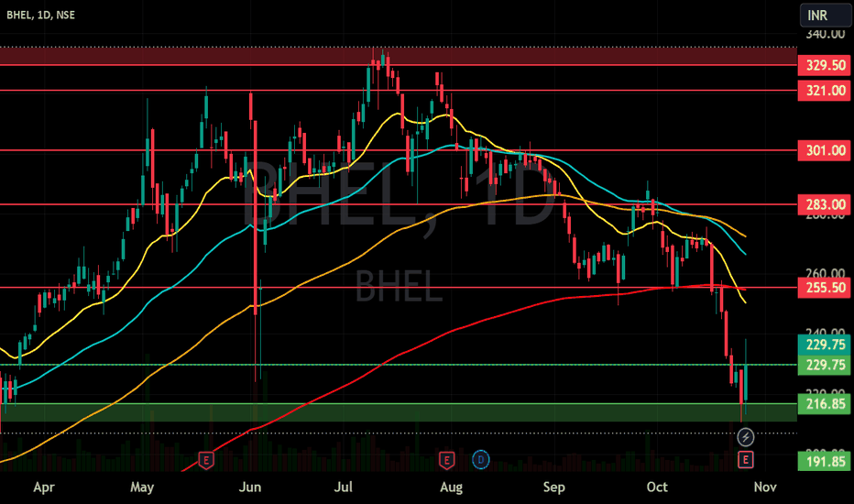The image size is (854, 504).
Task: Select the 321.00 price label
Action: 825,91
